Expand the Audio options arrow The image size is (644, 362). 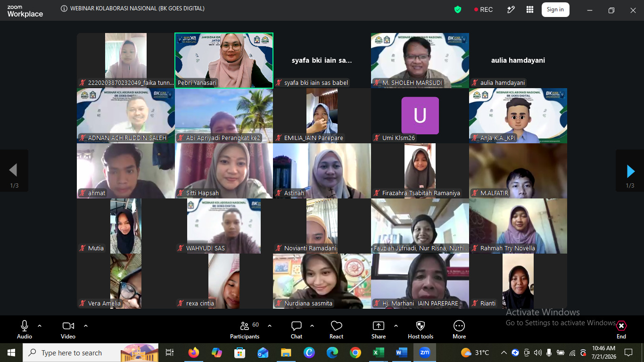pyautogui.click(x=40, y=326)
